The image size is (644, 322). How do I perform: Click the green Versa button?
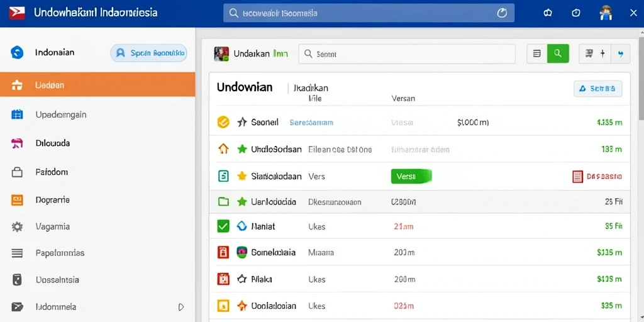pos(411,176)
